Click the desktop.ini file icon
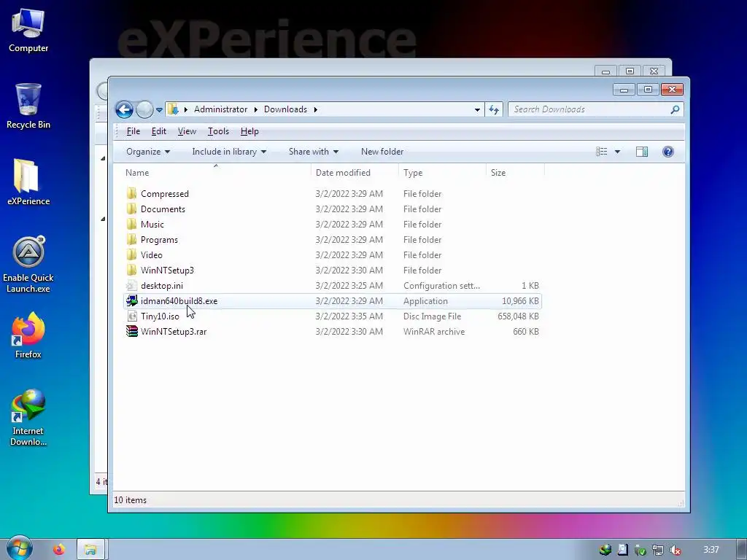The image size is (747, 560). [x=131, y=285]
